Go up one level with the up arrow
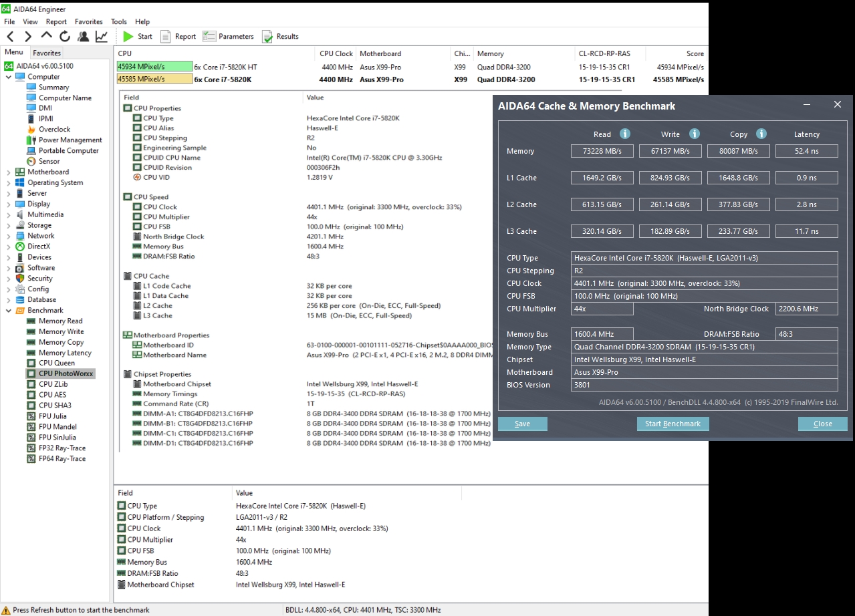The height and width of the screenshot is (616, 855). (x=46, y=36)
